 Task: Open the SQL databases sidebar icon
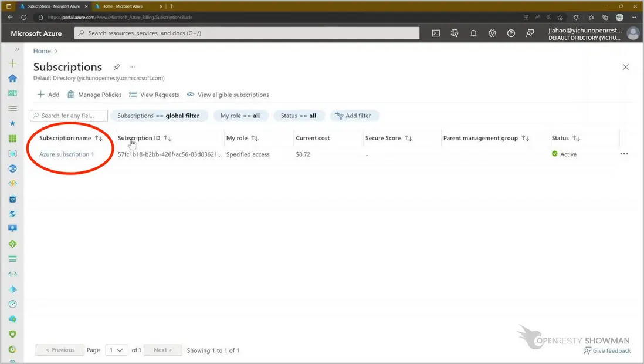point(13,199)
